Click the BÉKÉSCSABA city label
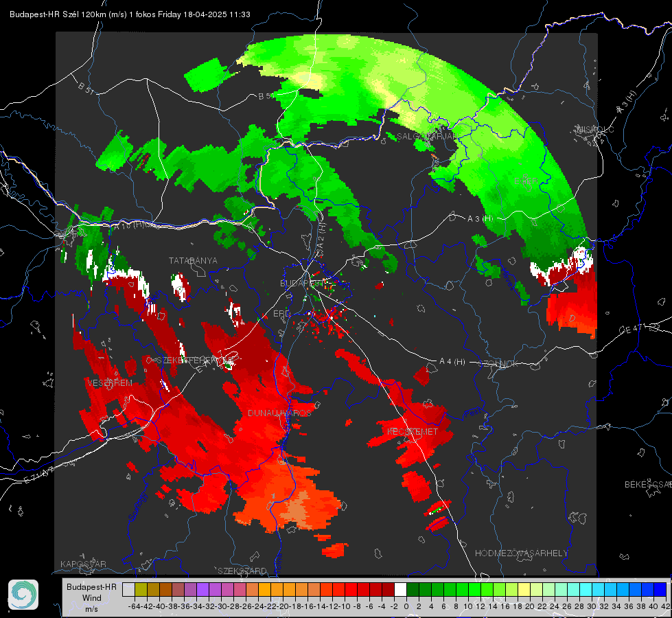Viewport: 672px width, 618px height. point(648,485)
